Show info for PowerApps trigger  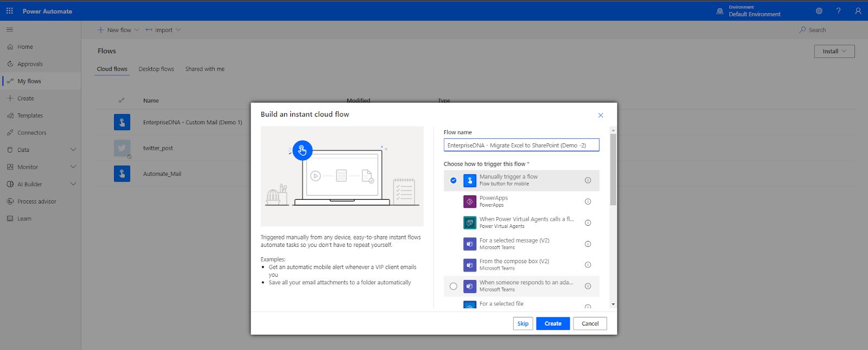pyautogui.click(x=588, y=201)
